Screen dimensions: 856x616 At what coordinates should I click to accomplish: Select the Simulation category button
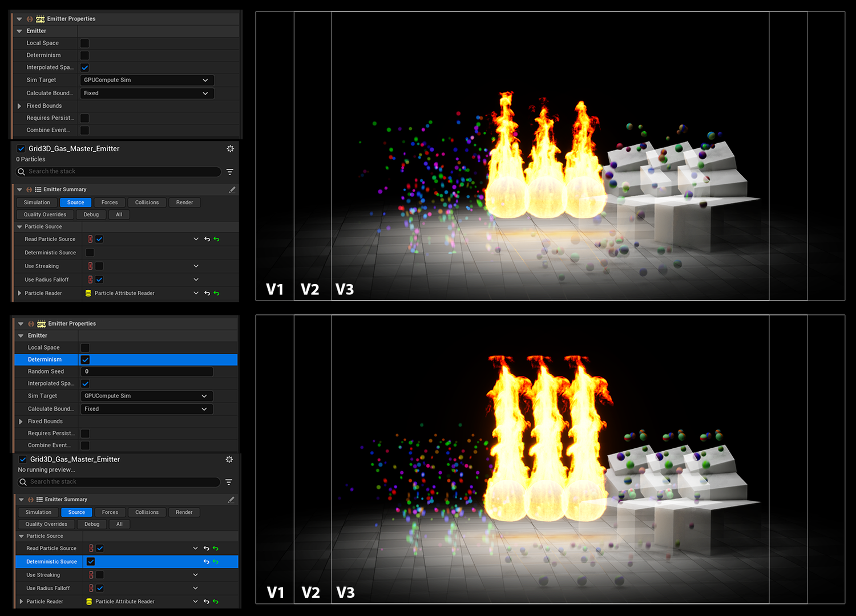36,202
